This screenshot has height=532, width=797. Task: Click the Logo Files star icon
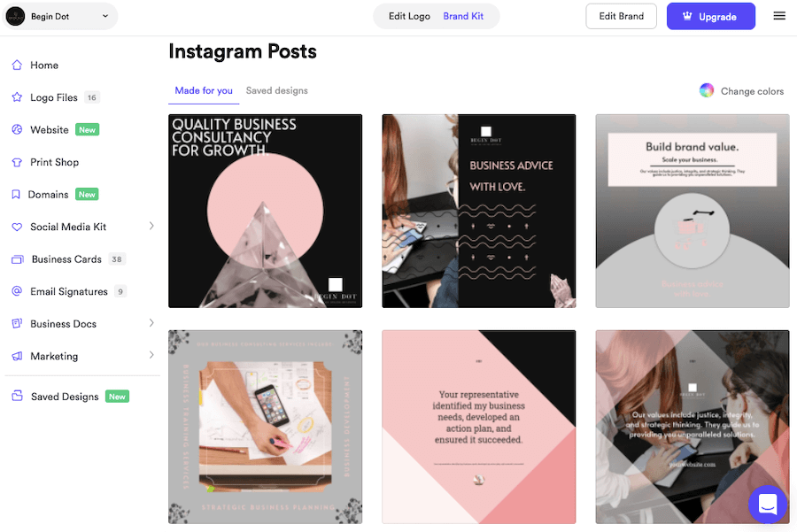pyautogui.click(x=17, y=97)
